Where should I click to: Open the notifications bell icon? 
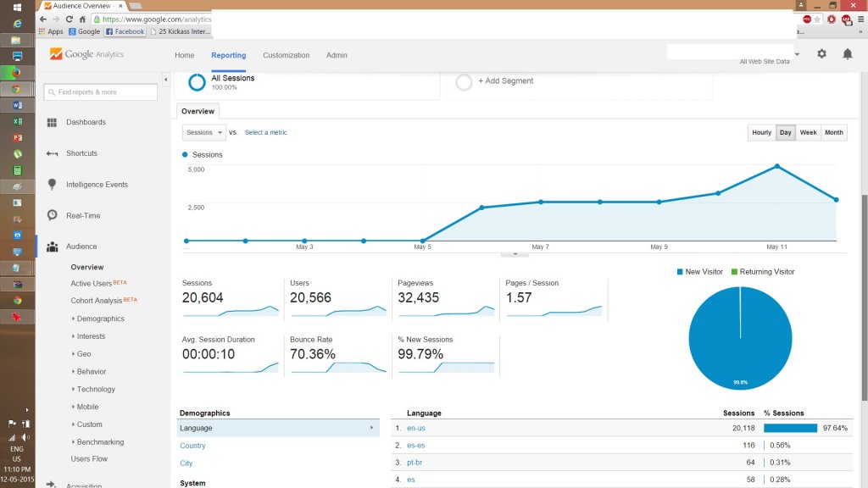[x=847, y=54]
